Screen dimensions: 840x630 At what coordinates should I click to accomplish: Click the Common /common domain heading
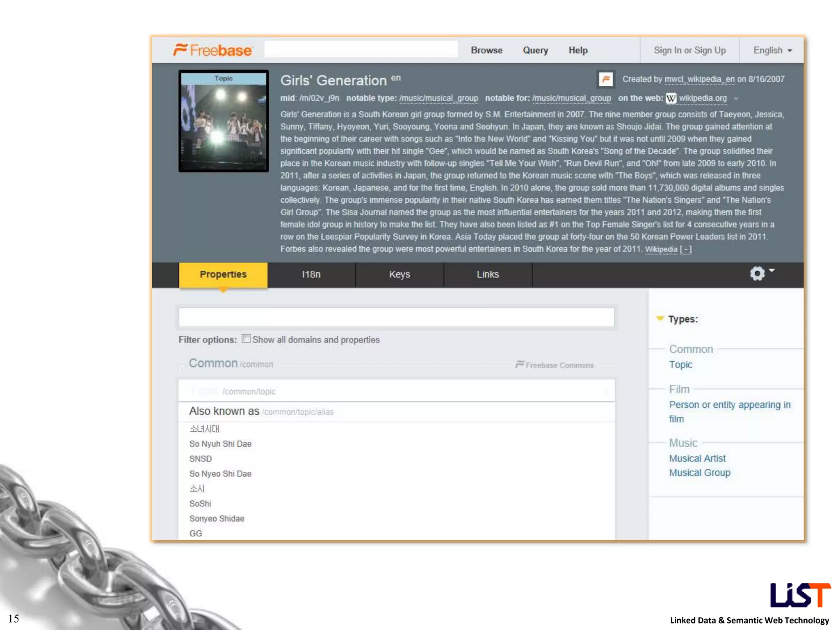point(231,364)
